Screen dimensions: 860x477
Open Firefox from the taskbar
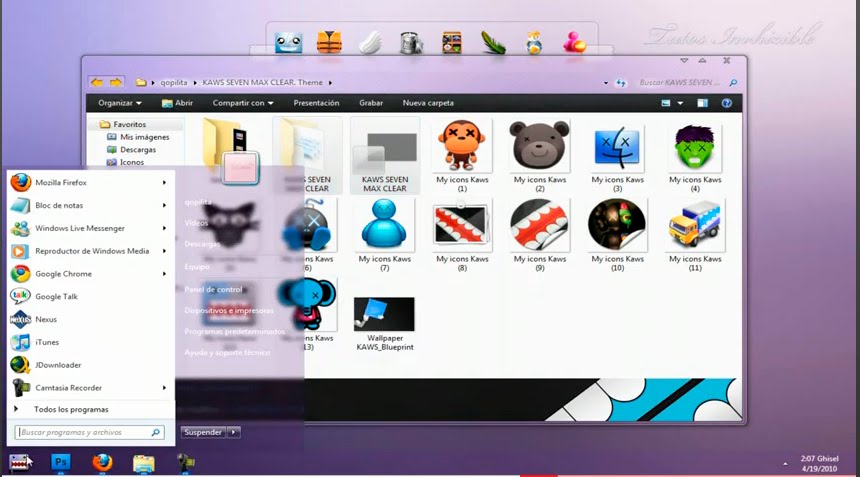(102, 462)
